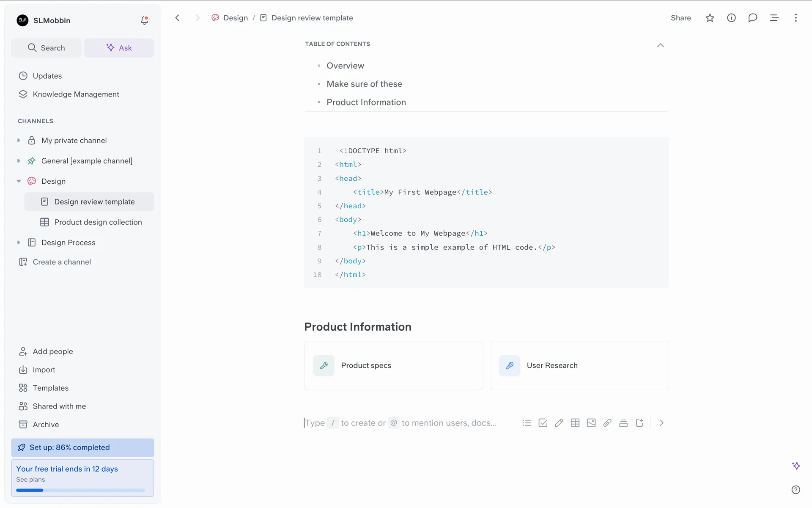The height and width of the screenshot is (508, 812).
Task: Collapse the table of contents
Action: (660, 45)
